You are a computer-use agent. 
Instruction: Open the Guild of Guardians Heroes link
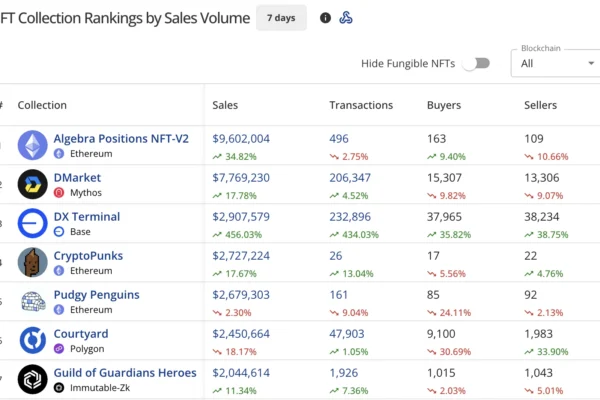point(124,373)
